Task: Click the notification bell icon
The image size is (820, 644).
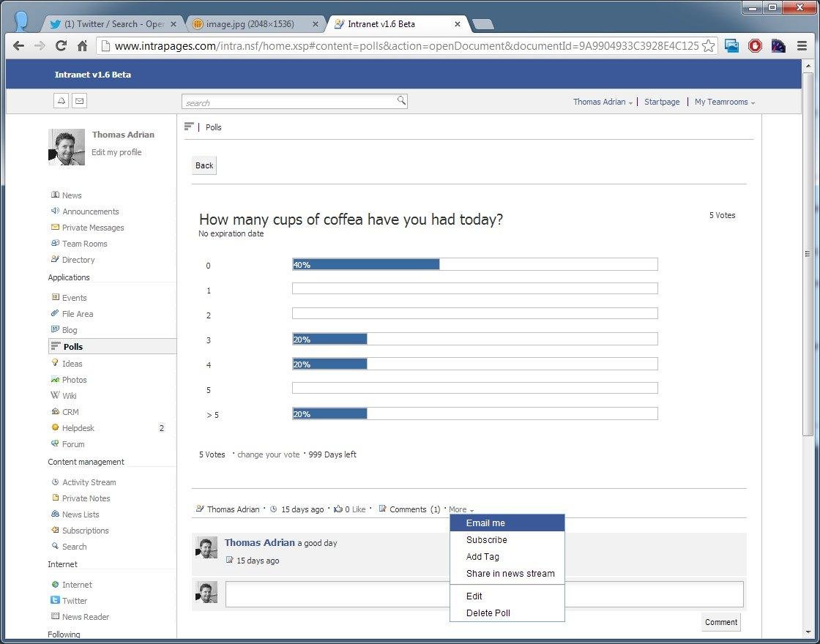Action: (61, 101)
